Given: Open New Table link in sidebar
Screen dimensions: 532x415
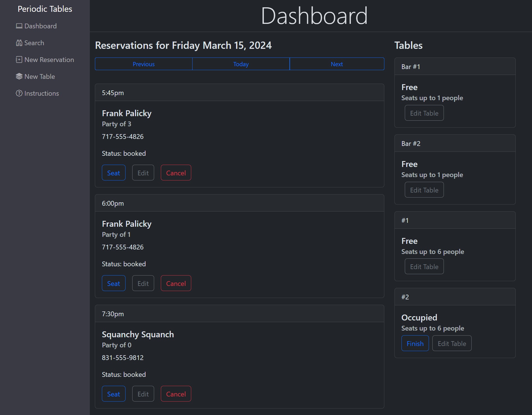Looking at the screenshot, I should pos(40,77).
